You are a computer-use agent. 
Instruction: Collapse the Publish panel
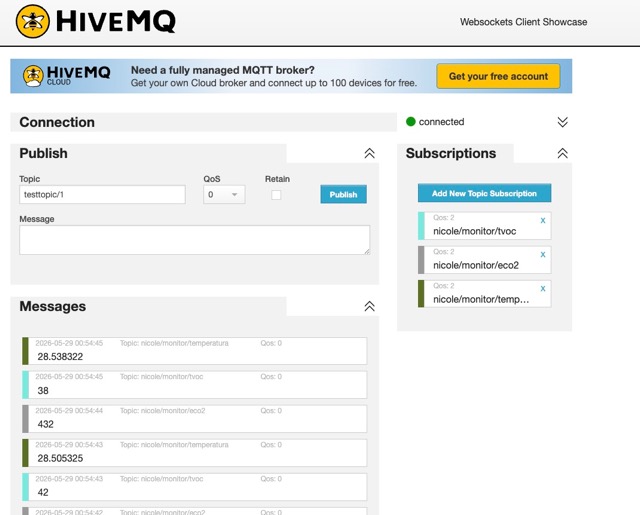point(369,153)
